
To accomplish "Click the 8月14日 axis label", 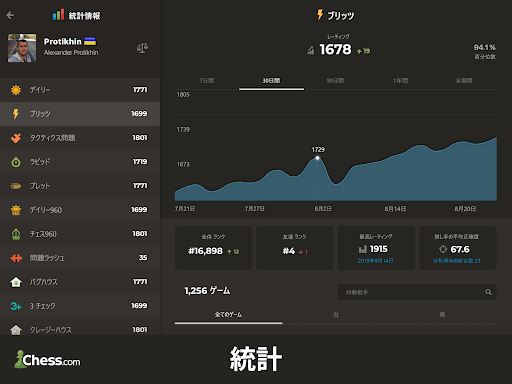I will tap(395, 209).
